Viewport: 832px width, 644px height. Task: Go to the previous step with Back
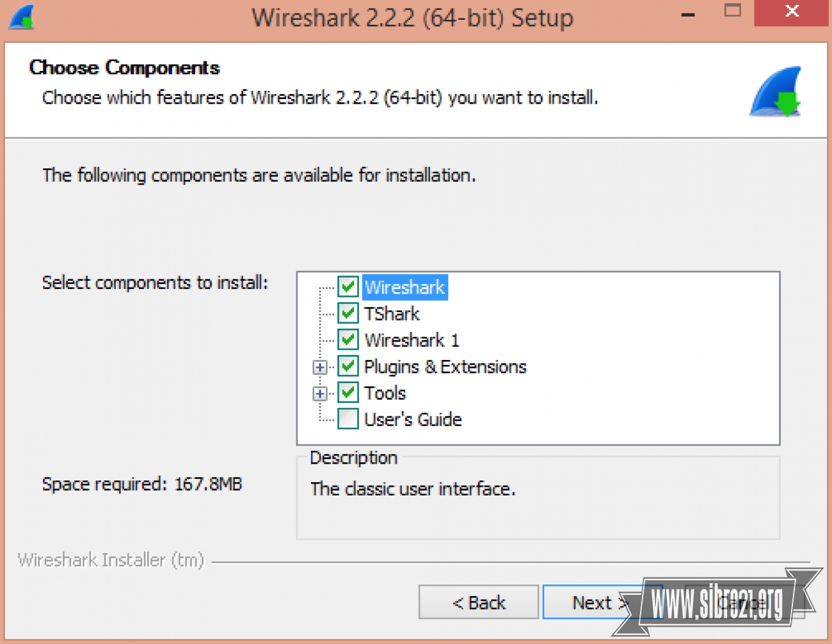pyautogui.click(x=479, y=602)
